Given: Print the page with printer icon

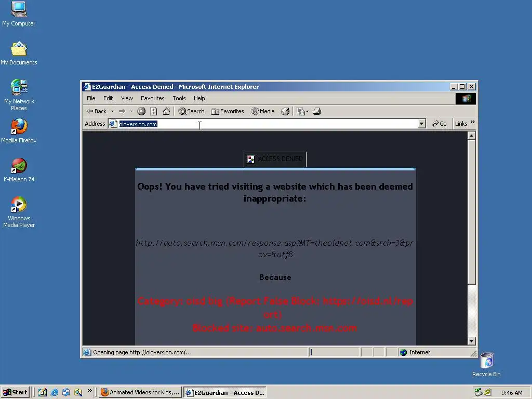Looking at the screenshot, I should [x=317, y=111].
